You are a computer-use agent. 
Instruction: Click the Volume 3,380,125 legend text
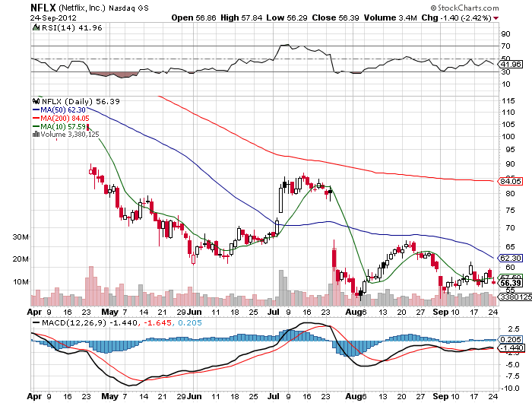[x=70, y=135]
